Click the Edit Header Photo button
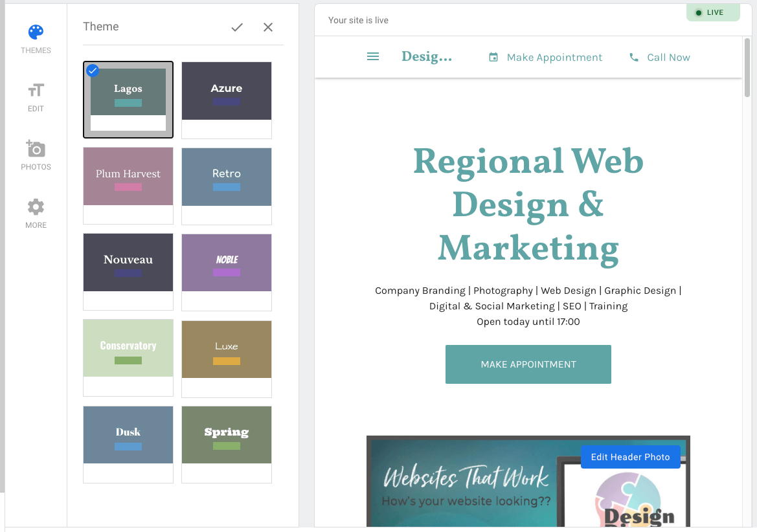 tap(630, 457)
